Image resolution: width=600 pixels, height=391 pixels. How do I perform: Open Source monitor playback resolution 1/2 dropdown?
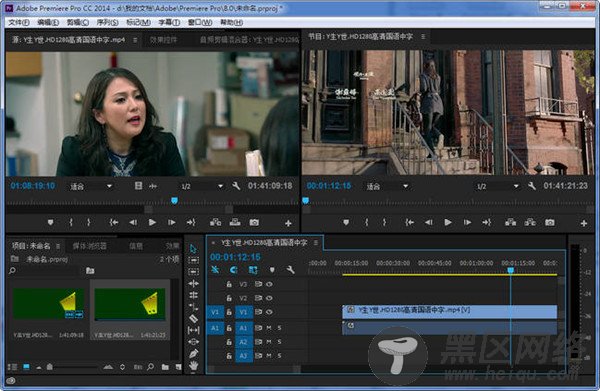(202, 186)
